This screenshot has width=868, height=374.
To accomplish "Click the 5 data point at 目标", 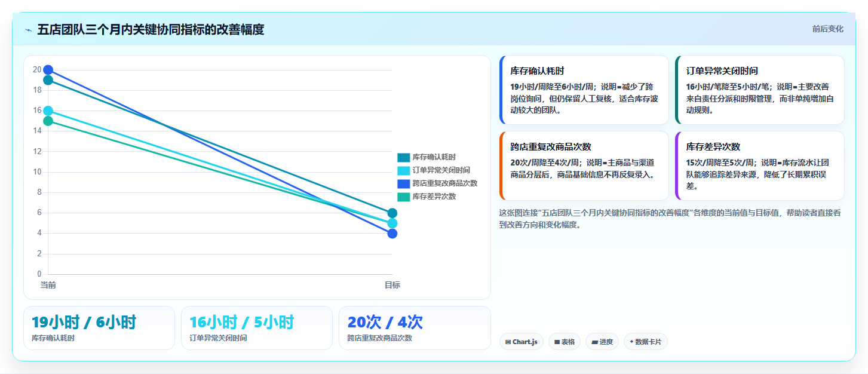I will click(x=392, y=223).
